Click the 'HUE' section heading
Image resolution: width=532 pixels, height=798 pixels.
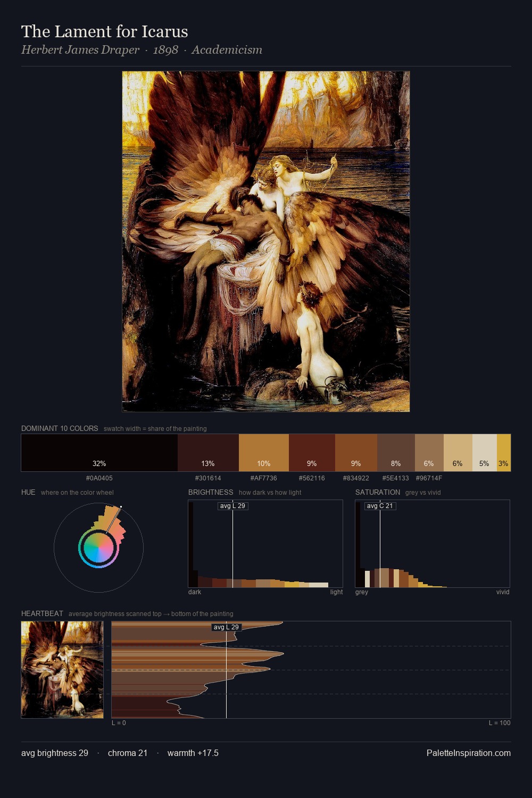pos(28,492)
